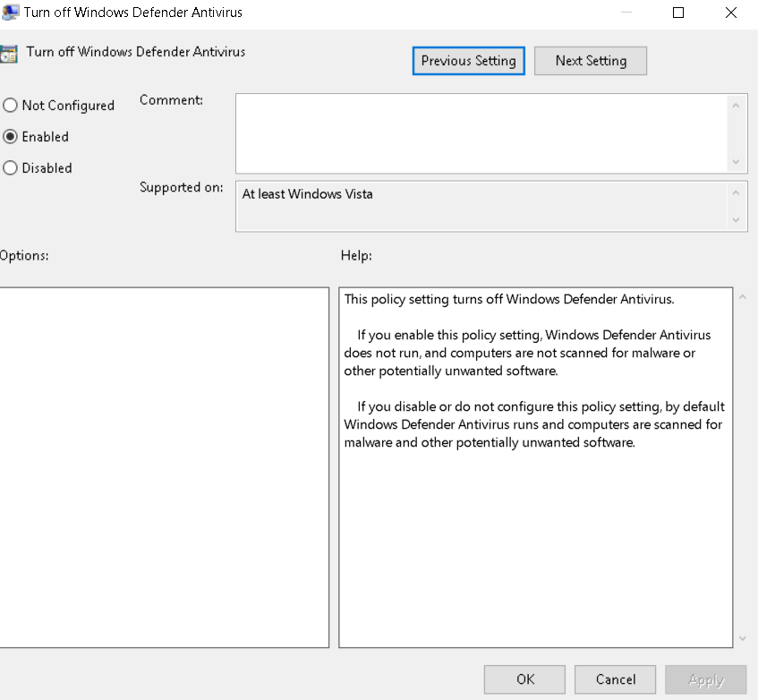This screenshot has width=758, height=700.
Task: Click the empty Options pane
Action: click(165, 467)
